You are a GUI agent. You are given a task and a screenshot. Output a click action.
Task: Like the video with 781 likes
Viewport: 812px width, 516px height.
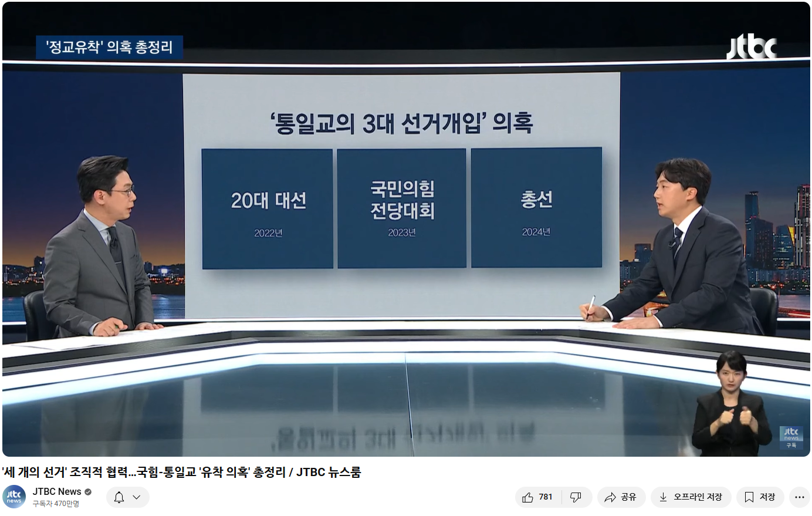[x=538, y=497]
